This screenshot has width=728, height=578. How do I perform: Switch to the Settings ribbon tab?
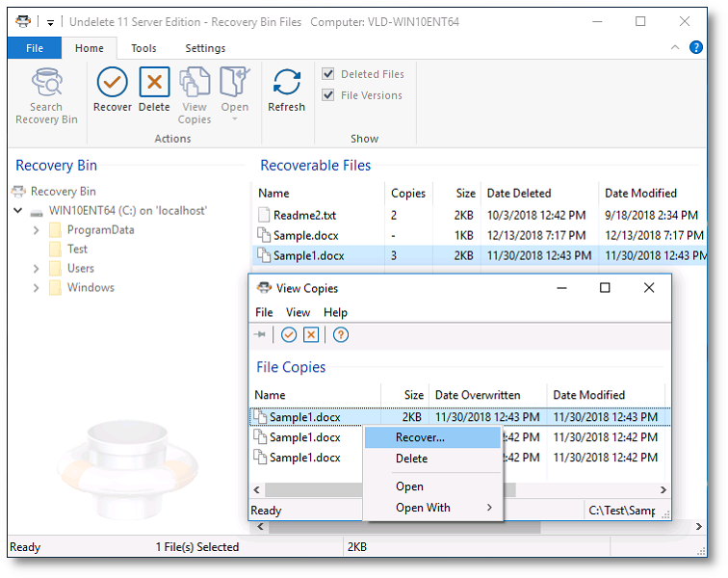point(205,48)
